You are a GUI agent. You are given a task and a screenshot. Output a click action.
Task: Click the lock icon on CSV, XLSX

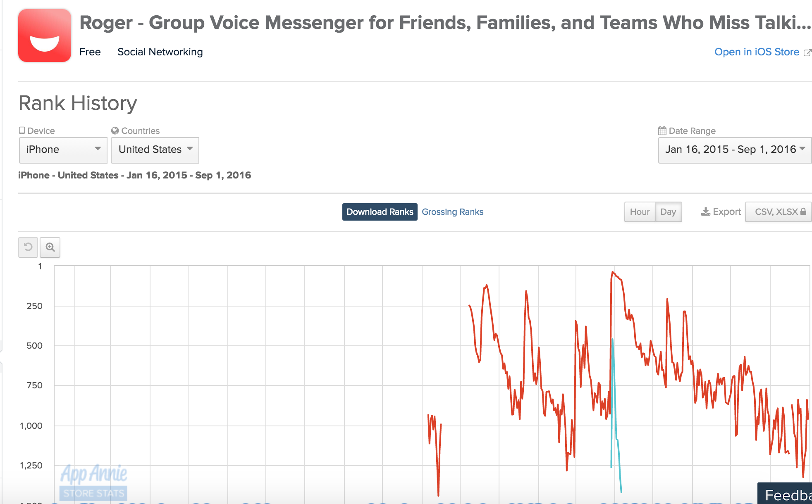pos(803,212)
